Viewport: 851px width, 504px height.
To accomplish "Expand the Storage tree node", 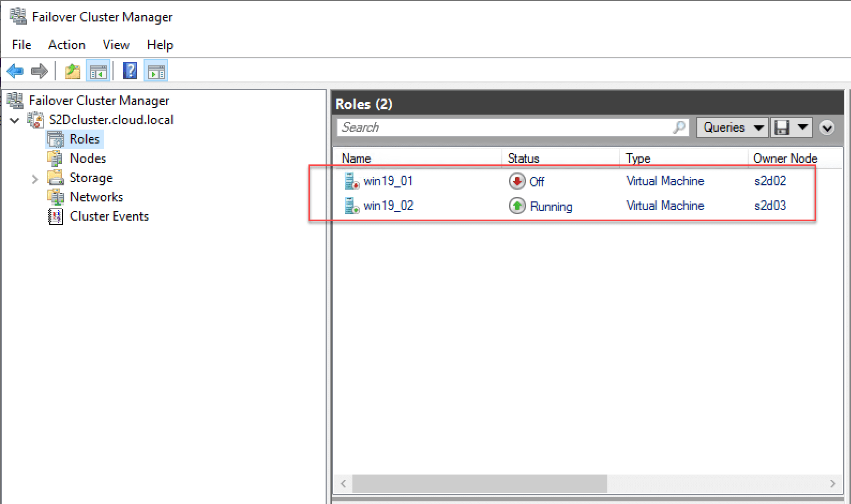I will click(x=35, y=178).
